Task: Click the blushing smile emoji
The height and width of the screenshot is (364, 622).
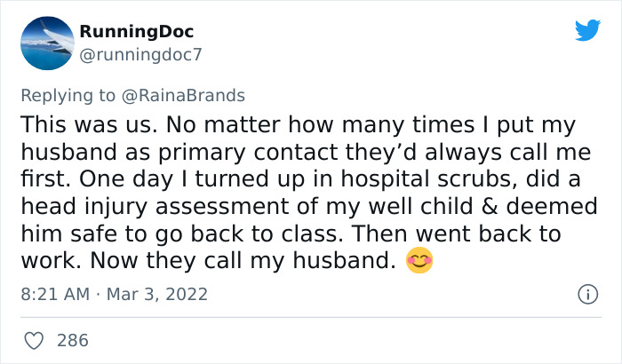Action: click(419, 262)
